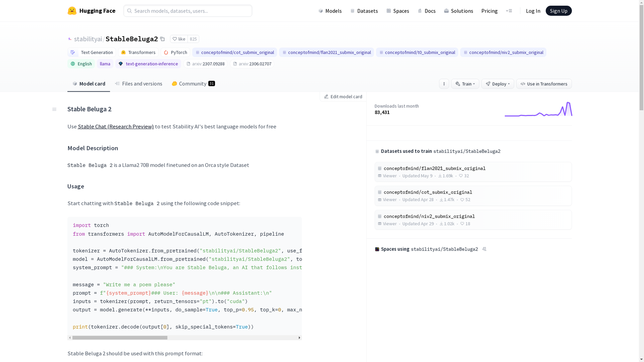Open the Solutions menu in the header

458,11
